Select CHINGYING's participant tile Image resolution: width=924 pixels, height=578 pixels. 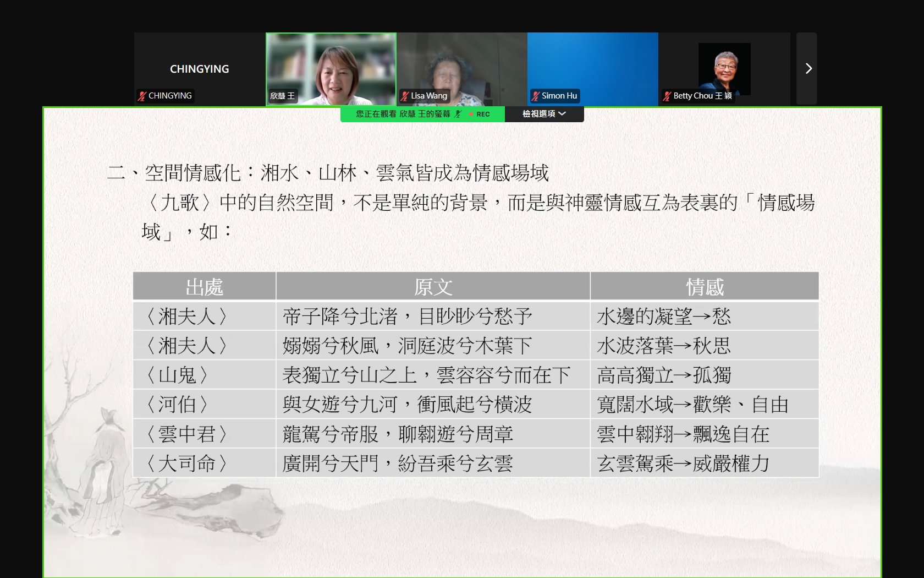pos(200,69)
